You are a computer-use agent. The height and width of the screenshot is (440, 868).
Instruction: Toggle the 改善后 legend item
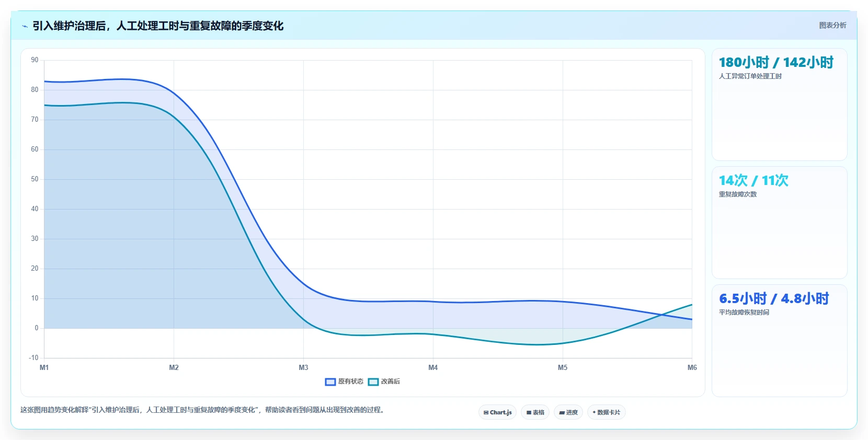[x=384, y=381]
